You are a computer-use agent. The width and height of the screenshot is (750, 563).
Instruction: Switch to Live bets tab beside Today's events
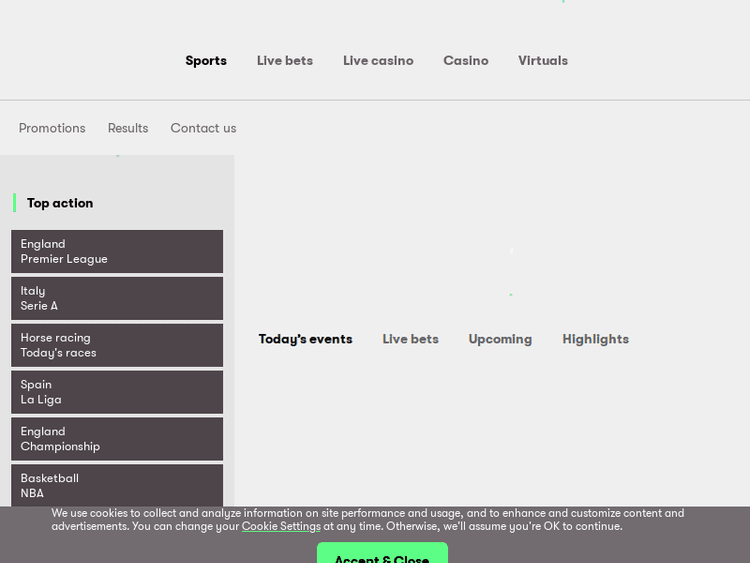[x=410, y=339]
